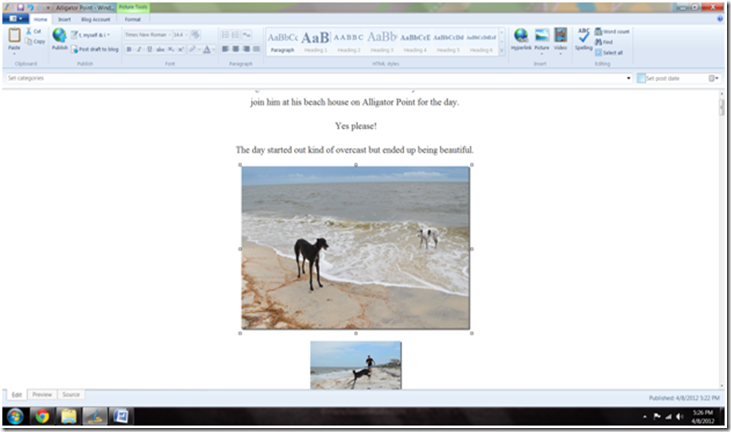Open the Set post date calendar dropdown

click(713, 78)
